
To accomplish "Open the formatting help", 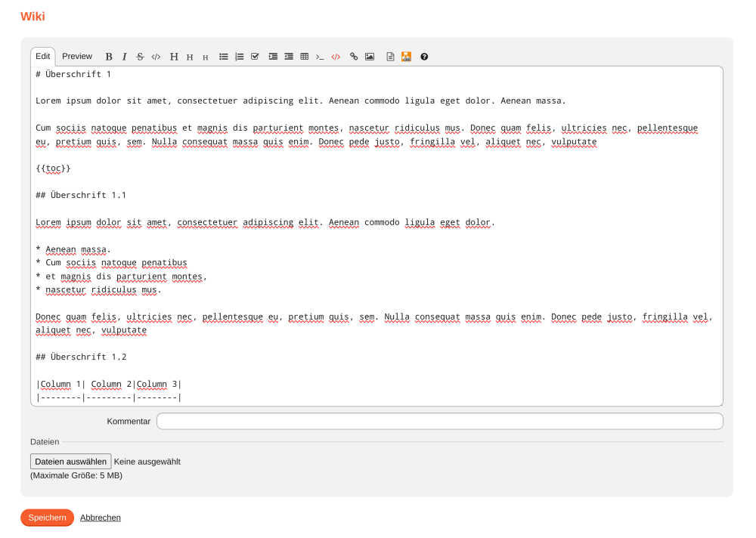I will click(424, 56).
